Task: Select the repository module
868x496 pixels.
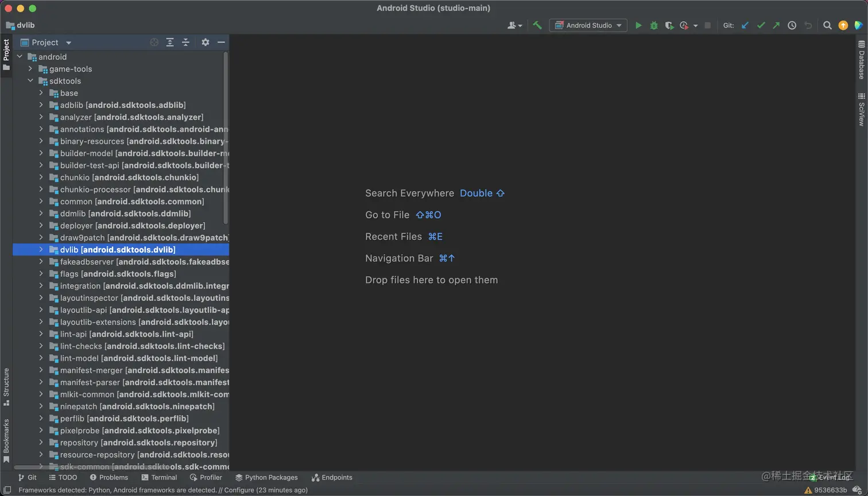Action: [121, 443]
